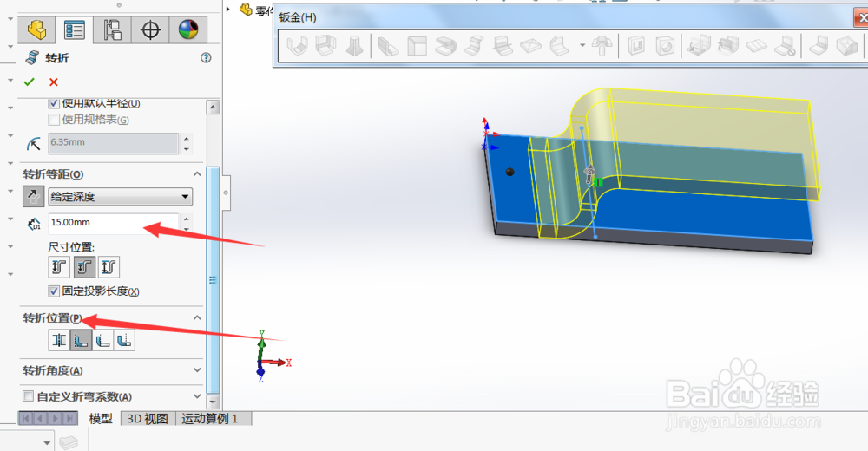Select Rip tool in 钣金 toolbar
The height and width of the screenshot is (451, 868).
click(847, 46)
